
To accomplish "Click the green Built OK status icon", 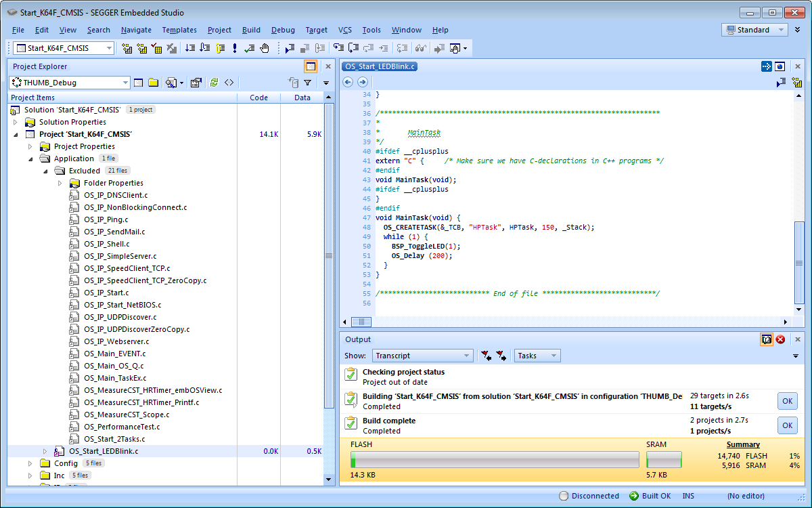I will (x=634, y=496).
